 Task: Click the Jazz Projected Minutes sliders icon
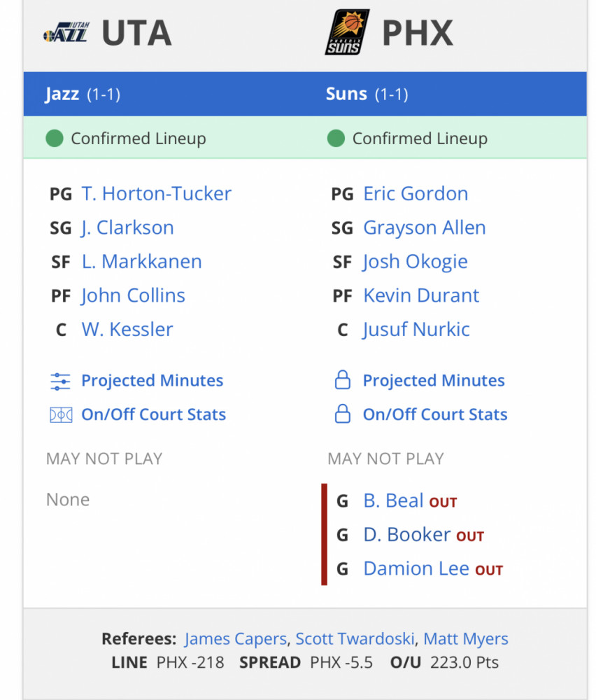pyautogui.click(x=60, y=381)
